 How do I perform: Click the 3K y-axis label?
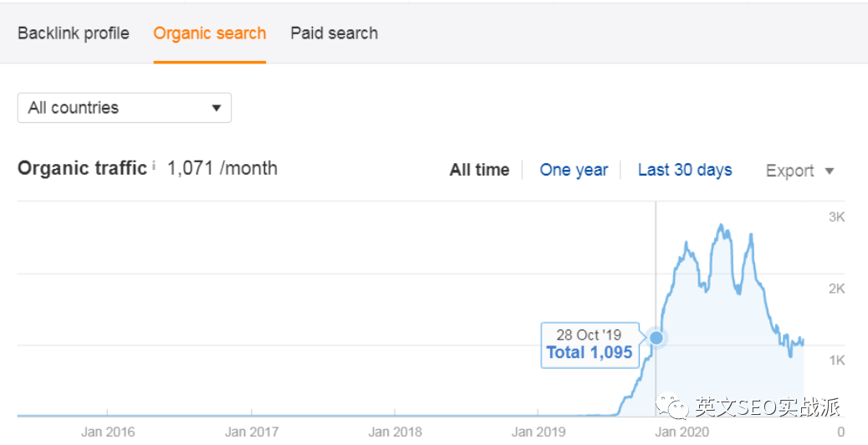[x=836, y=217]
